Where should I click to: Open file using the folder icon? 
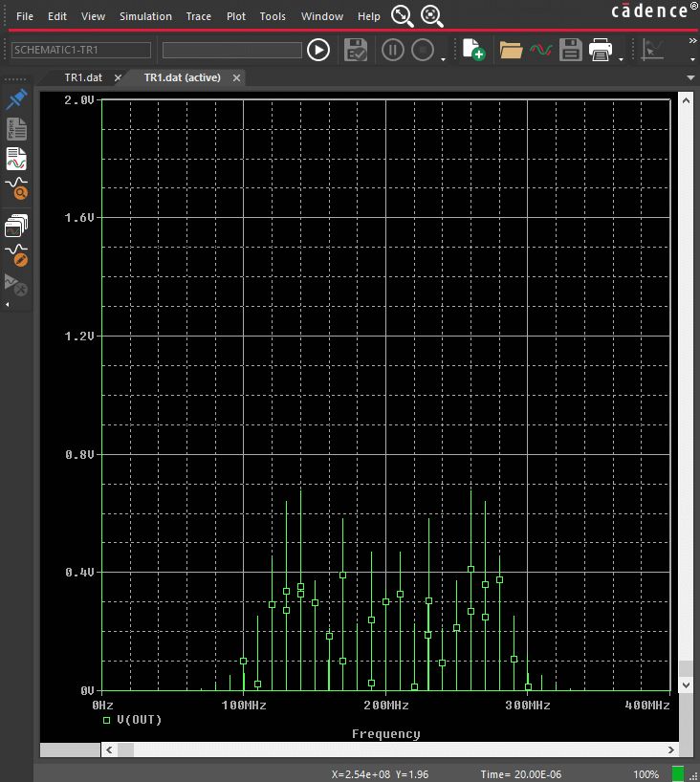point(511,50)
